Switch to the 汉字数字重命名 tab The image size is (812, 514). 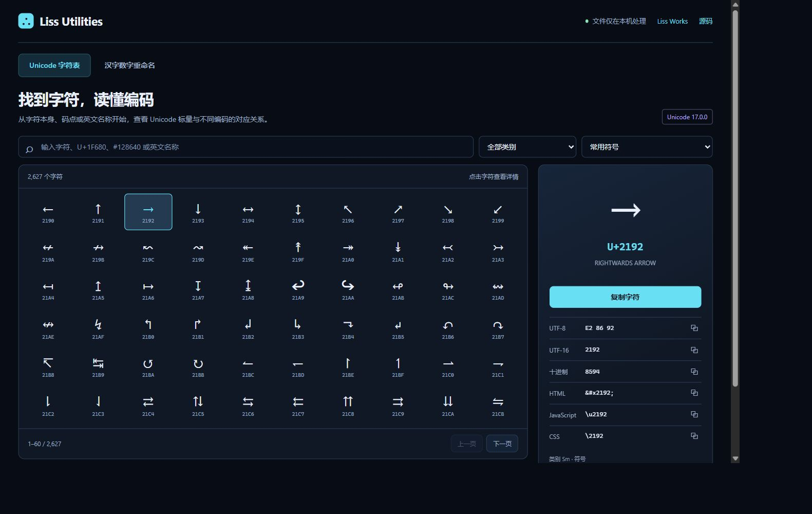coord(129,65)
